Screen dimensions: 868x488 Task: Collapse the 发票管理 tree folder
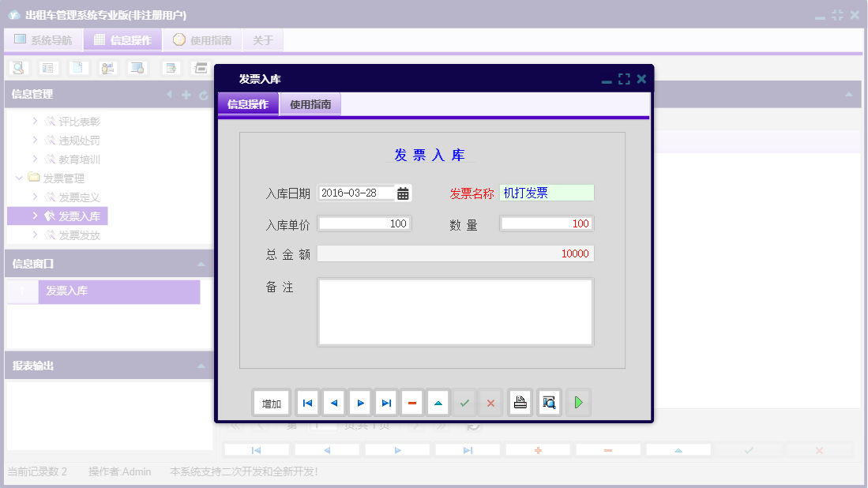[19, 178]
